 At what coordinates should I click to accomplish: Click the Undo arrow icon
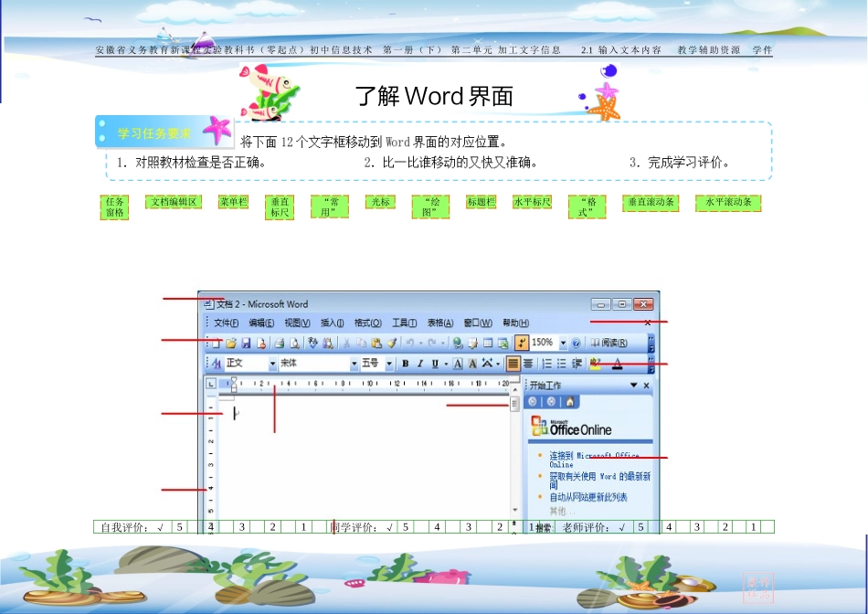(x=410, y=344)
